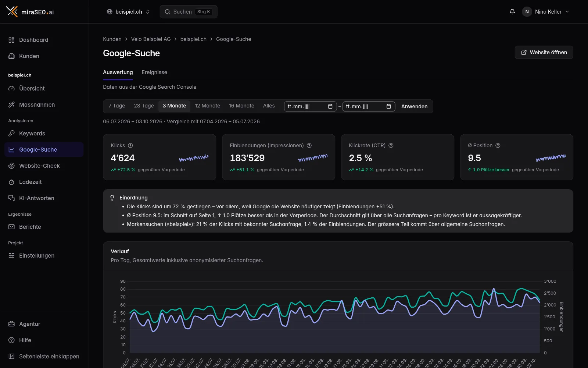Click the Kunden sidebar icon
The width and height of the screenshot is (588, 368).
pos(11,56)
